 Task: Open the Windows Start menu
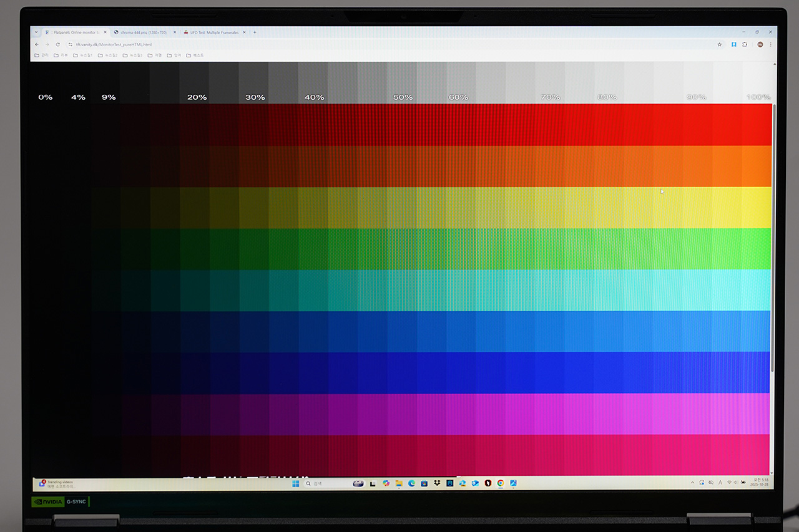tap(295, 483)
